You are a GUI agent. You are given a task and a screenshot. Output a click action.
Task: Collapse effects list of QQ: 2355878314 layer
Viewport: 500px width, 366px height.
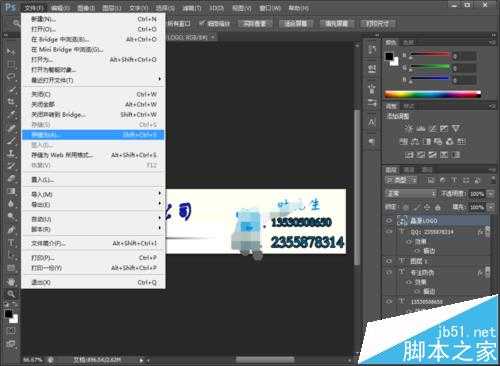point(487,232)
